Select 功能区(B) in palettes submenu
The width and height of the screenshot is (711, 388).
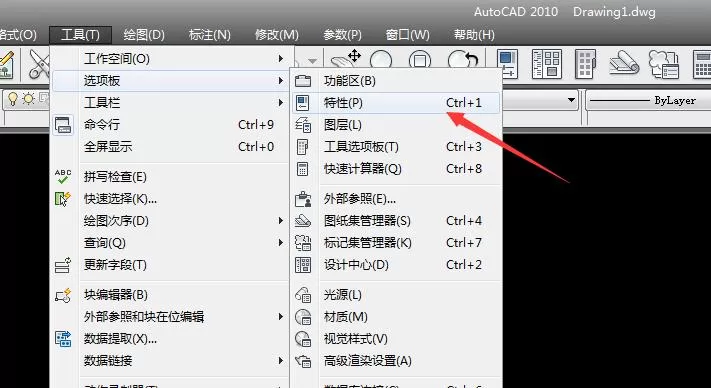(x=396, y=81)
